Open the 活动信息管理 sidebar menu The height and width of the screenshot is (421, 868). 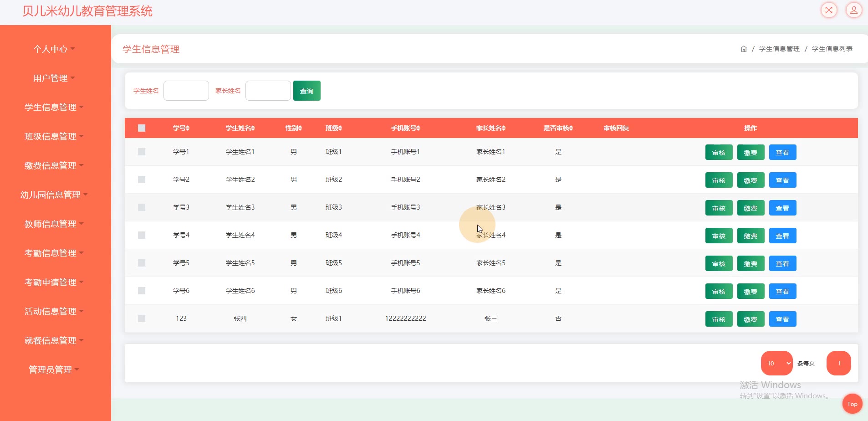(x=54, y=311)
